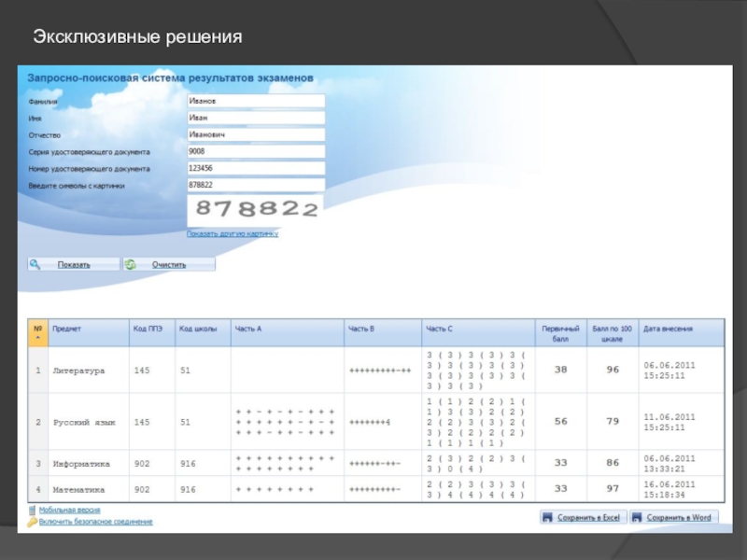The image size is (747, 560).
Task: Click score 86 in Информатика row
Action: (x=613, y=463)
